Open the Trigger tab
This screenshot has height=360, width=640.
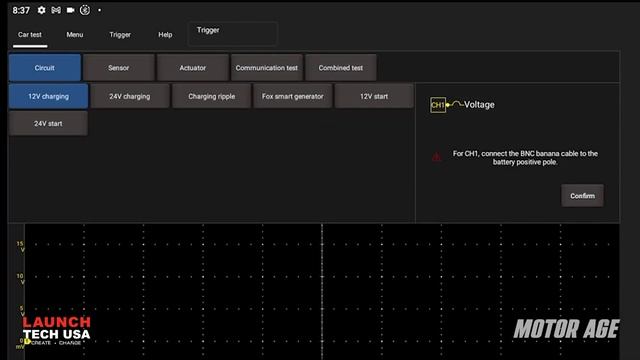[x=120, y=35]
